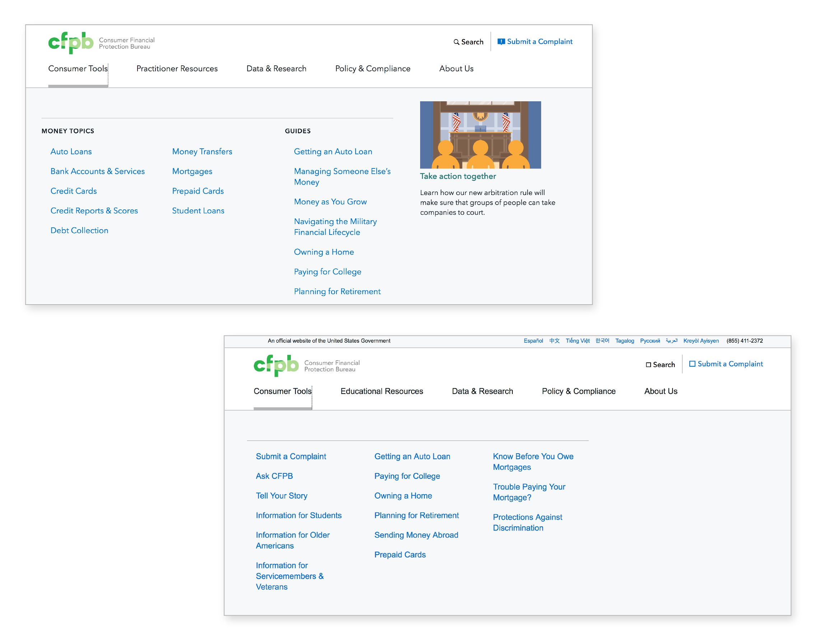The height and width of the screenshot is (644, 823).
Task: Open Data & Research menu in top window
Action: pyautogui.click(x=276, y=69)
